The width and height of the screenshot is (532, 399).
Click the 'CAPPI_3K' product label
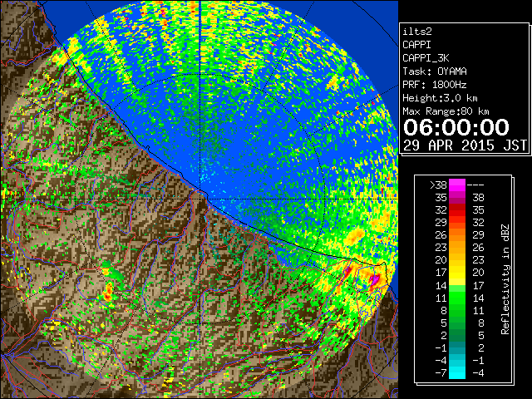tap(426, 58)
